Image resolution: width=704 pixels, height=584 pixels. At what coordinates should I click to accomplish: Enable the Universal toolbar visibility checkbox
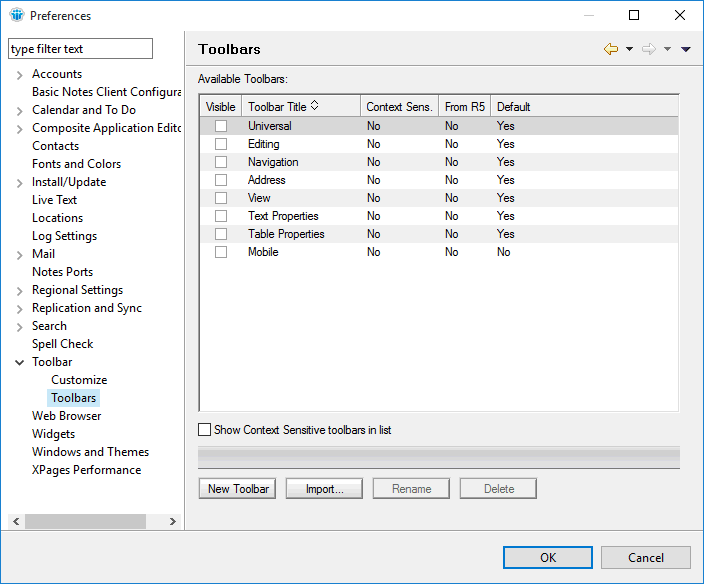pos(221,126)
